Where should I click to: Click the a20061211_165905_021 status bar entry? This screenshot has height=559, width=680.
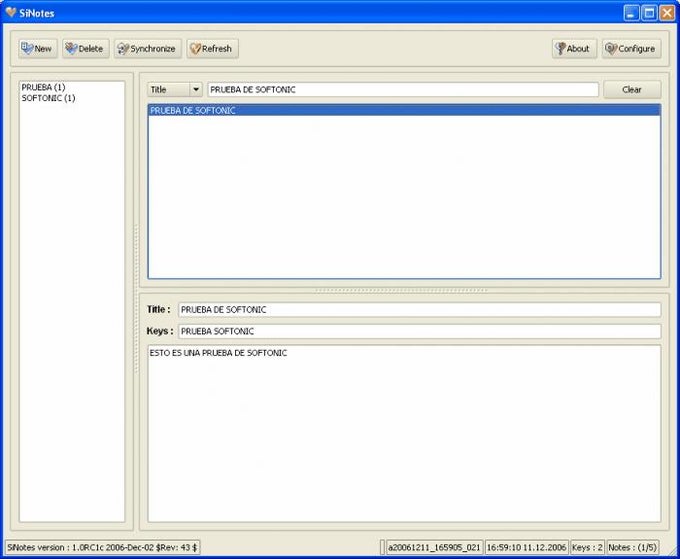point(434,547)
